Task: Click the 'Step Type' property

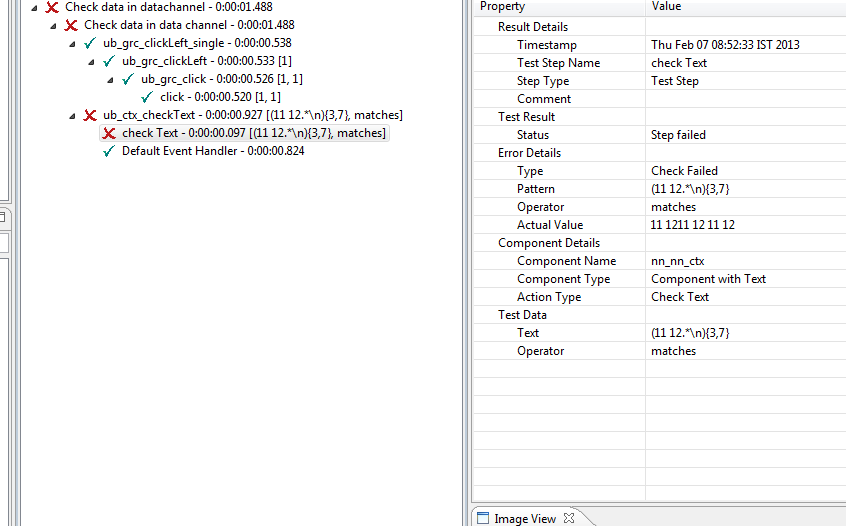Action: [543, 81]
